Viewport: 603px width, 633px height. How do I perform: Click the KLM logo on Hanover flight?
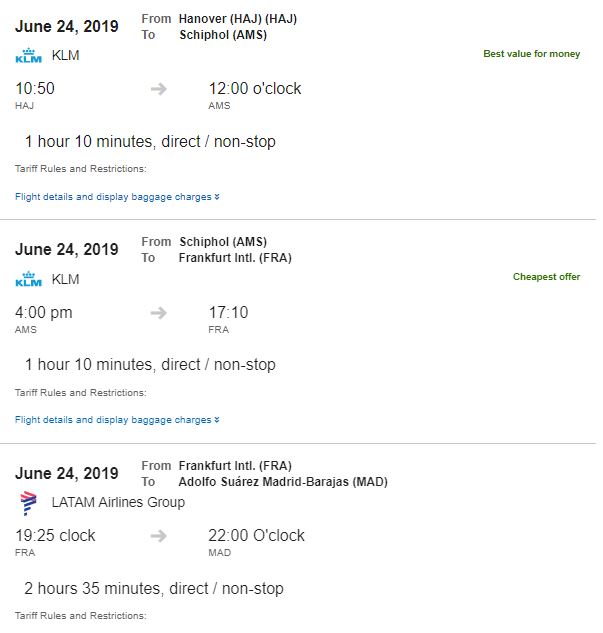28,56
